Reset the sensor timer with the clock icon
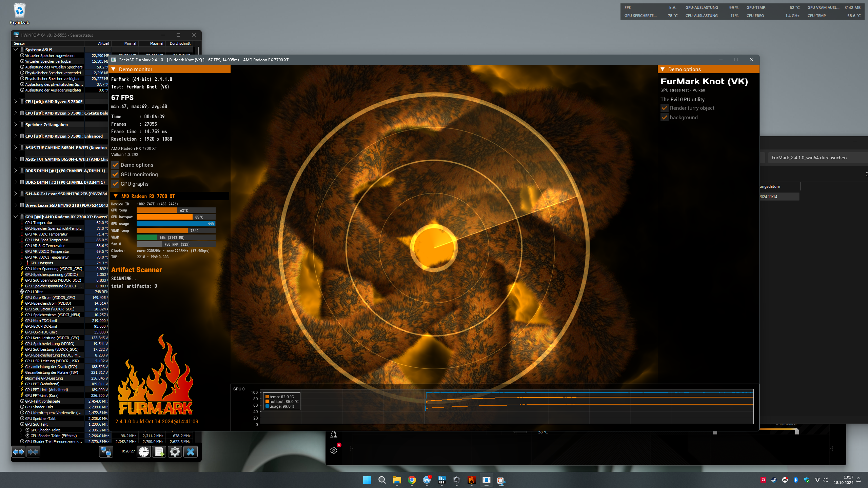868x488 pixels. coord(144,451)
